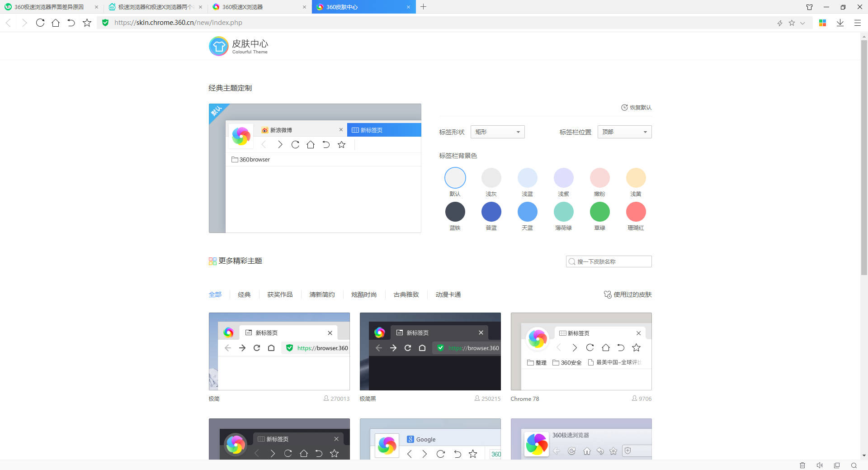The image size is (868, 470).
Task: Click the trash icon in status bar
Action: 802,465
